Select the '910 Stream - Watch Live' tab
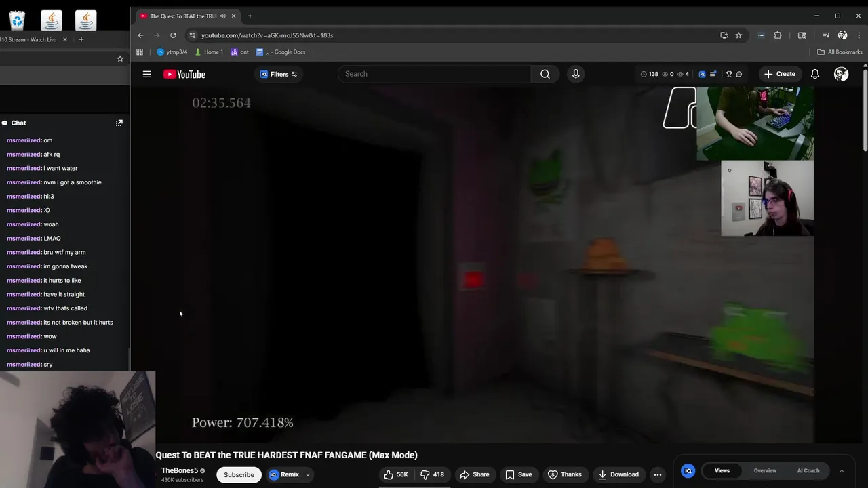 tap(29, 39)
